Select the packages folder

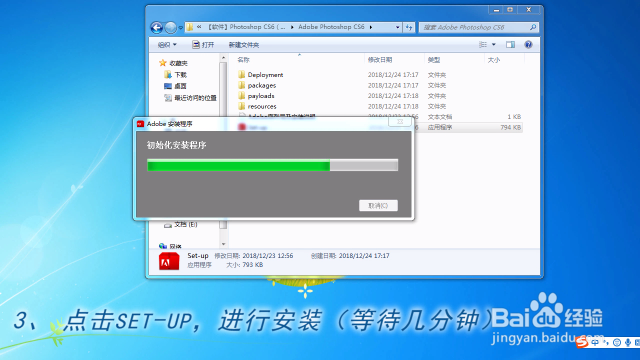[262, 85]
